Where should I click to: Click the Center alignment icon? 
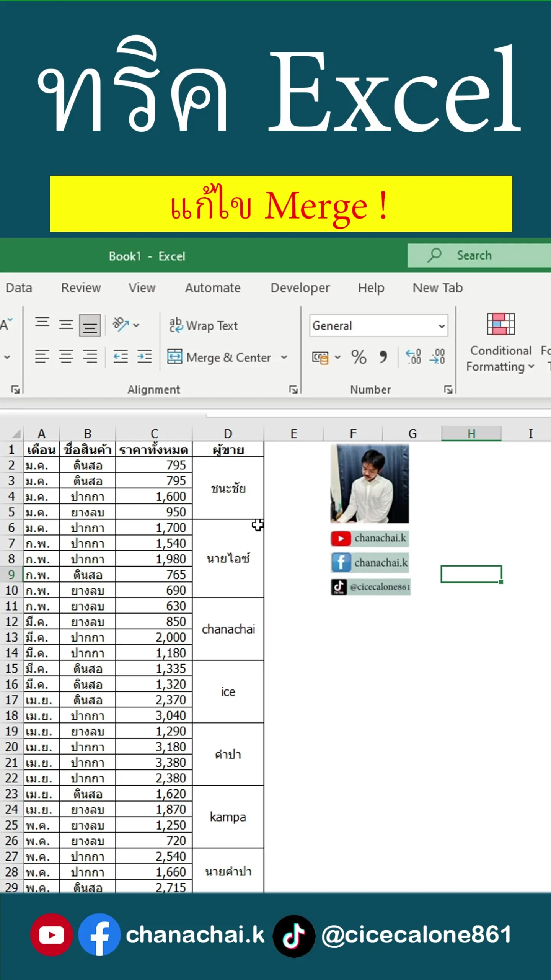coord(66,357)
